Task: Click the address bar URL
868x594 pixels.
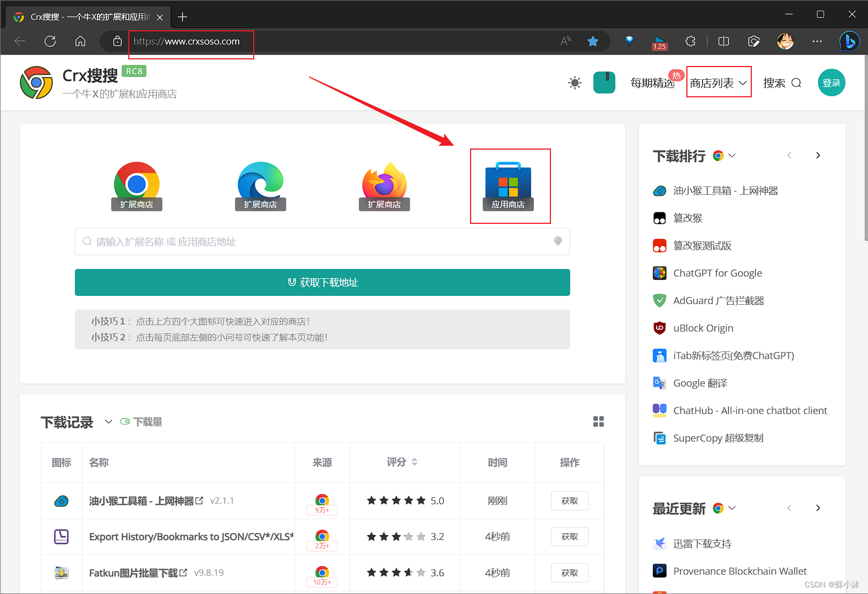Action: pyautogui.click(x=187, y=41)
